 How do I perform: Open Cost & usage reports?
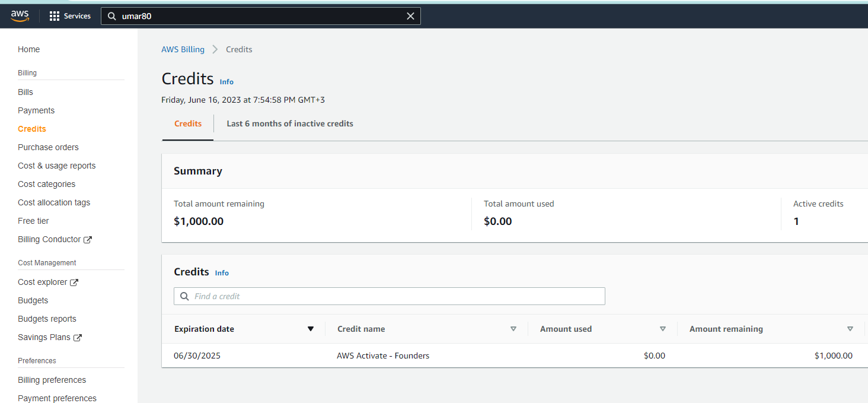tap(57, 166)
